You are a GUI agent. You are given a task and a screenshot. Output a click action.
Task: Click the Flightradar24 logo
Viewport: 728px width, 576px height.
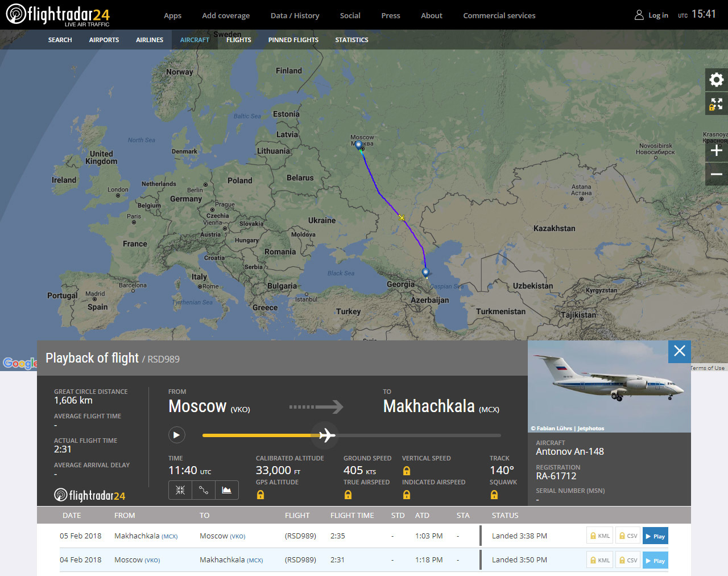pos(57,15)
